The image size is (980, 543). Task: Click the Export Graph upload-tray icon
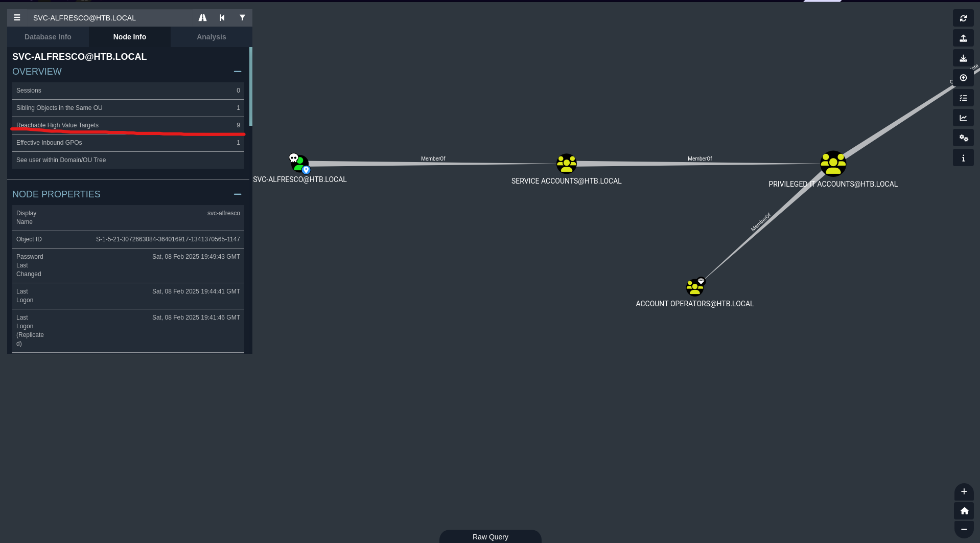tap(963, 38)
